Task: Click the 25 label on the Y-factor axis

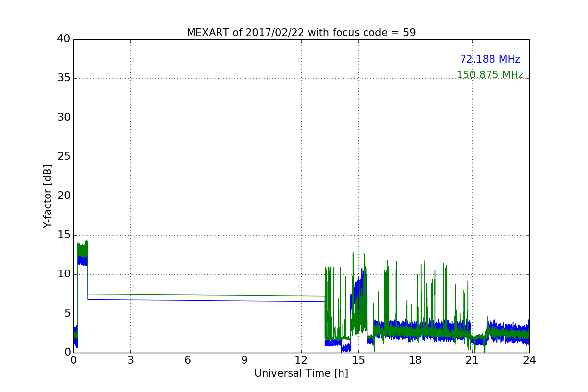Action: point(64,157)
